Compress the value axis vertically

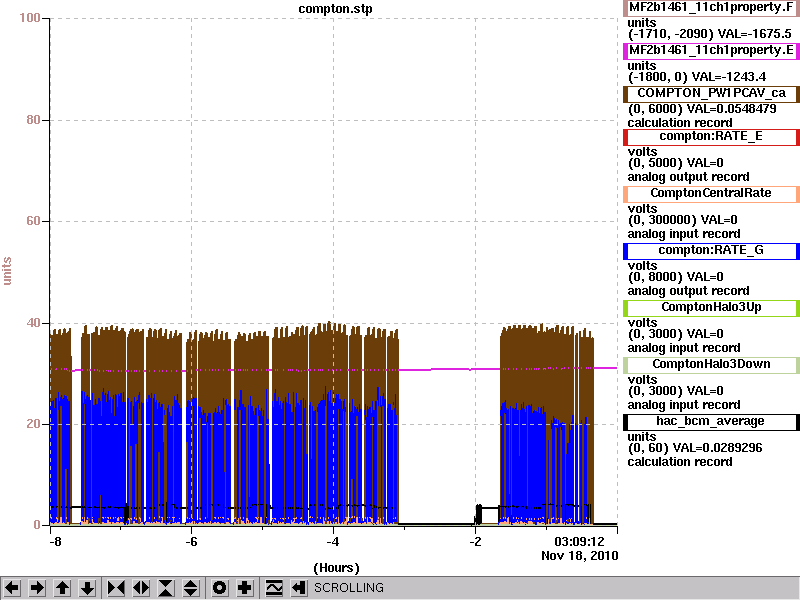tap(166, 588)
